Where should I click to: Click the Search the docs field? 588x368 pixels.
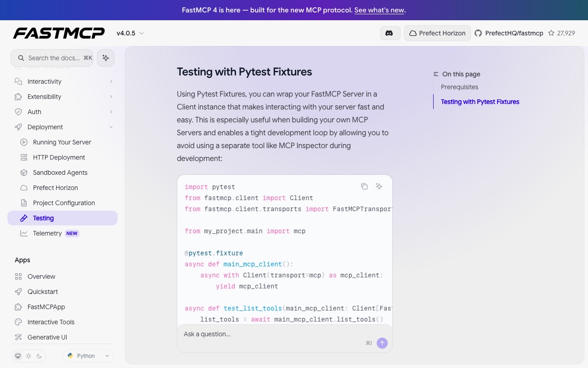pyautogui.click(x=52, y=58)
